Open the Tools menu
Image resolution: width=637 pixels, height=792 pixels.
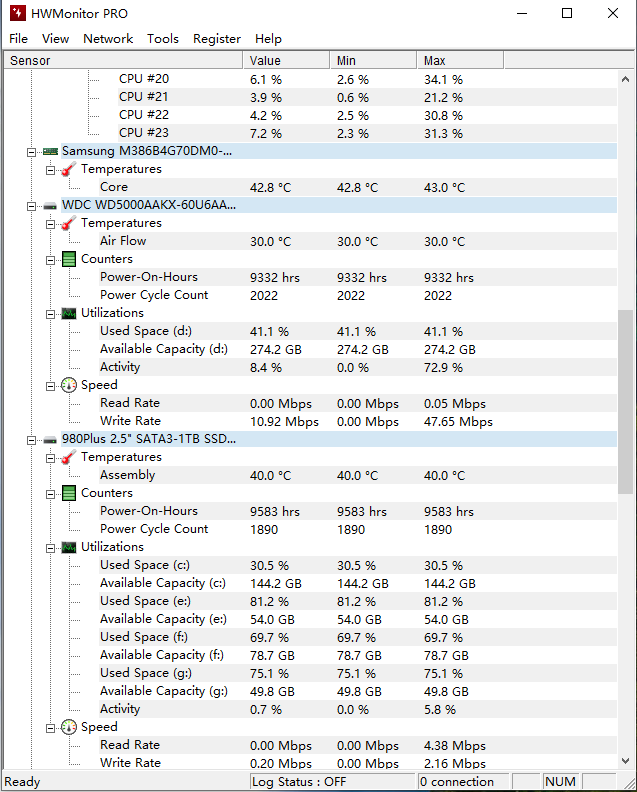(x=163, y=39)
